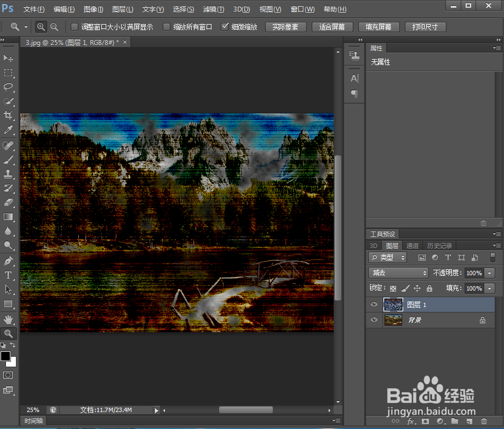Select the Blur tool
This screenshot has height=429, width=504.
8,231
